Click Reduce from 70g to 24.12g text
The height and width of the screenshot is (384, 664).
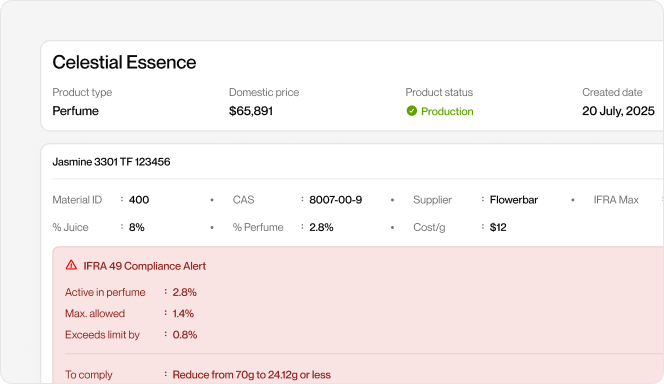pyautogui.click(x=252, y=375)
